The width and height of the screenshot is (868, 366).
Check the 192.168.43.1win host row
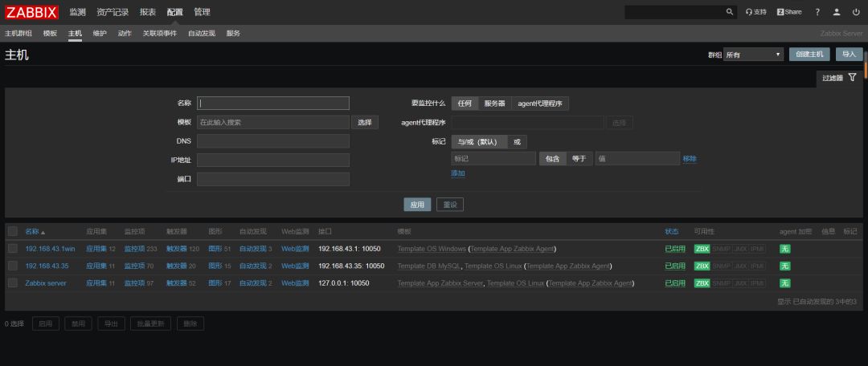point(13,249)
